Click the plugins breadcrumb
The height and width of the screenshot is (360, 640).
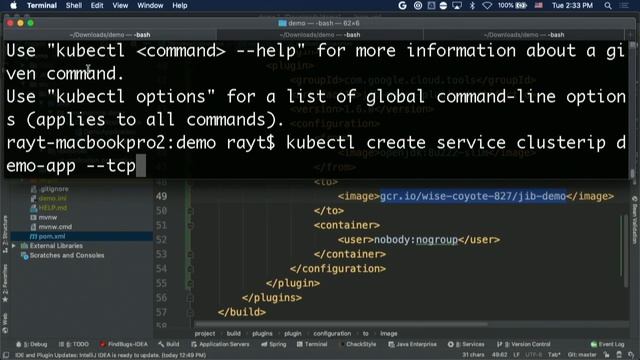click(x=262, y=333)
